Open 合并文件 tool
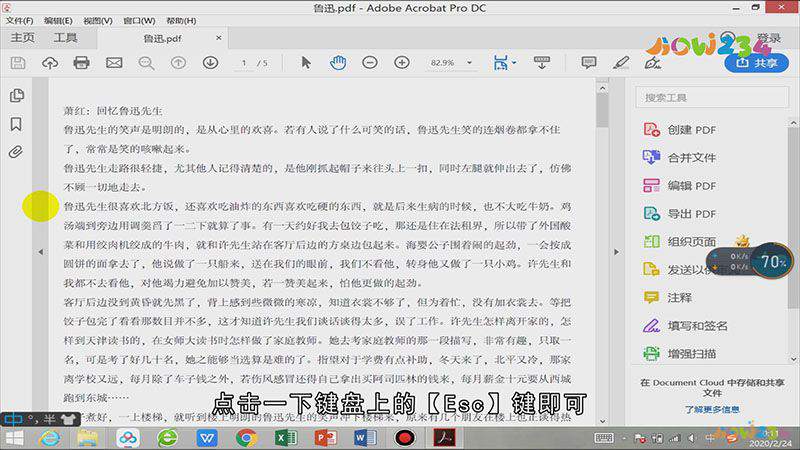 click(x=680, y=158)
